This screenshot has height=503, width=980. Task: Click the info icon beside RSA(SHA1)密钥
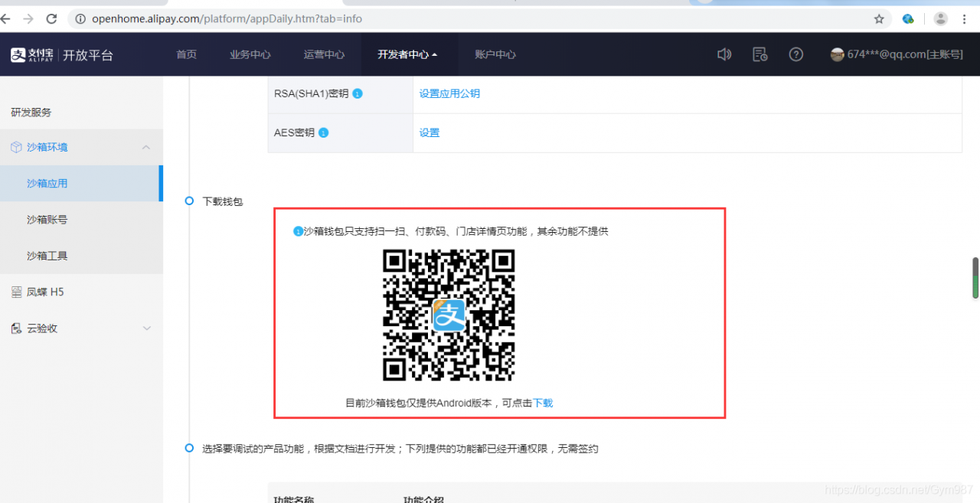(x=358, y=93)
